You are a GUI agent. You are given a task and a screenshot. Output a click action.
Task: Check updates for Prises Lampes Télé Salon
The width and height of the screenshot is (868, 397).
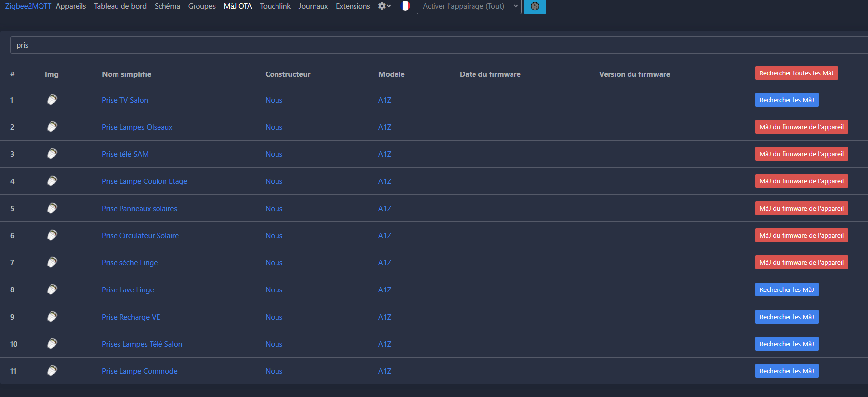coord(787,344)
